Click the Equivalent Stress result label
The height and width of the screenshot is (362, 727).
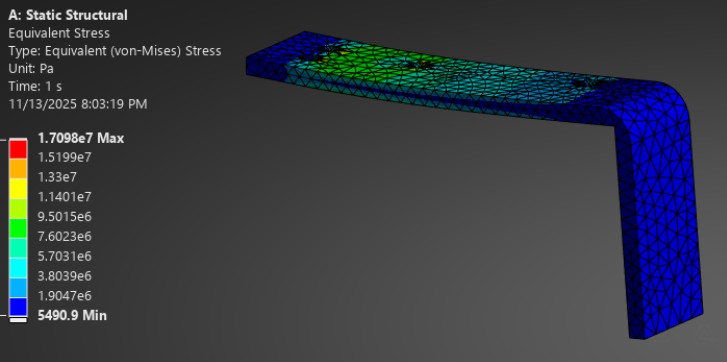click(x=59, y=33)
